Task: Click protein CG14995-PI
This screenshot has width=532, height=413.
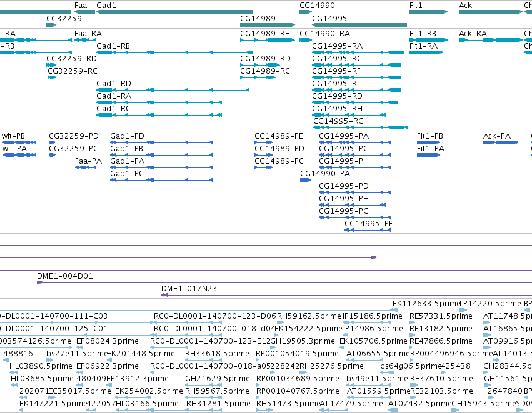Action: coord(355,167)
